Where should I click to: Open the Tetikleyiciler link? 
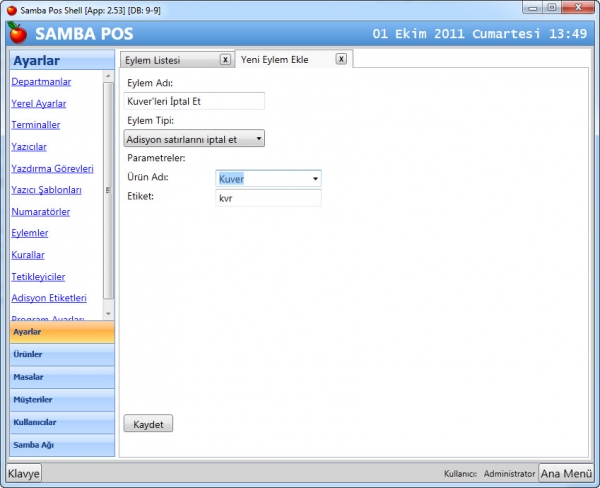38,276
